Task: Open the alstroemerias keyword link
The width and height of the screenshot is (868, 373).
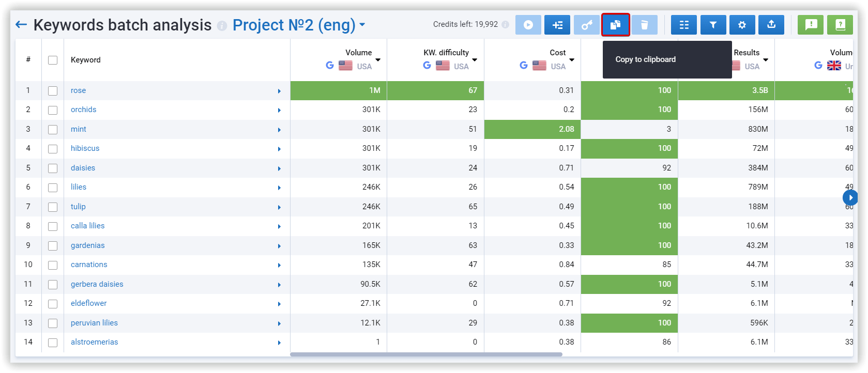Action: [x=95, y=342]
